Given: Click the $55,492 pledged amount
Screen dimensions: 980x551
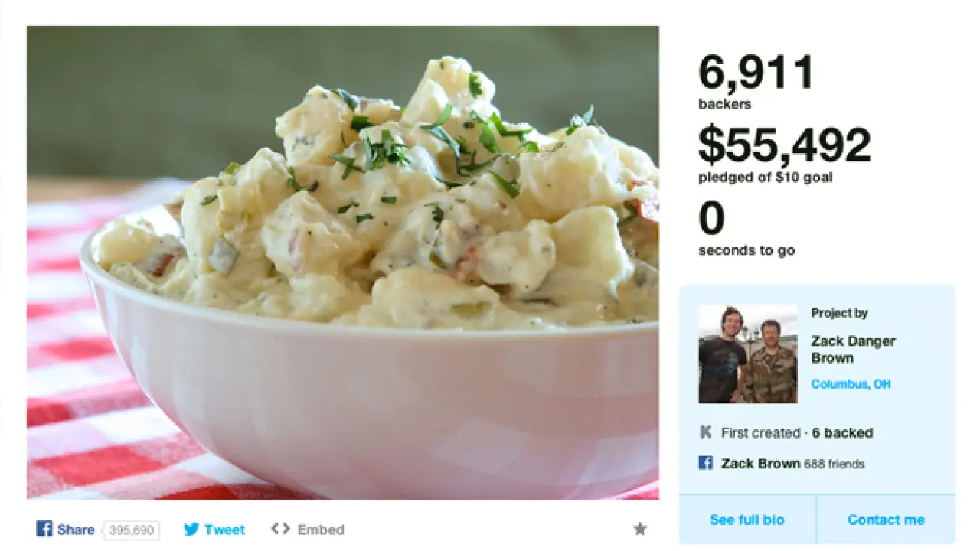Looking at the screenshot, I should click(785, 145).
